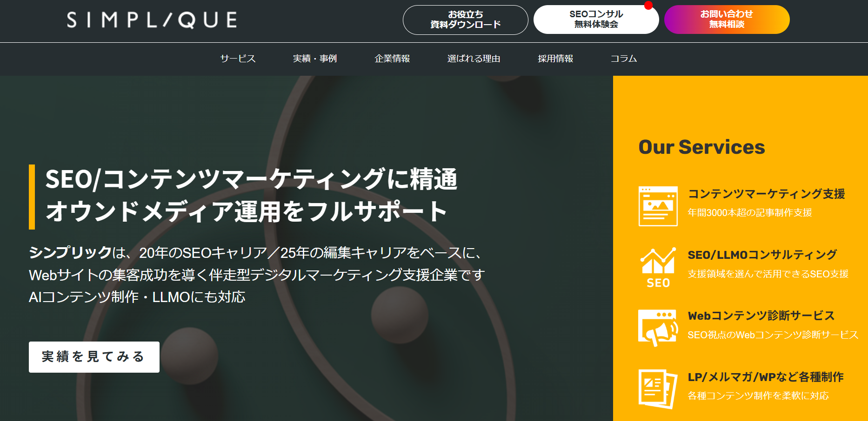Click the SEO chart graph icon
Image resolution: width=868 pixels, height=421 pixels.
coord(658,267)
